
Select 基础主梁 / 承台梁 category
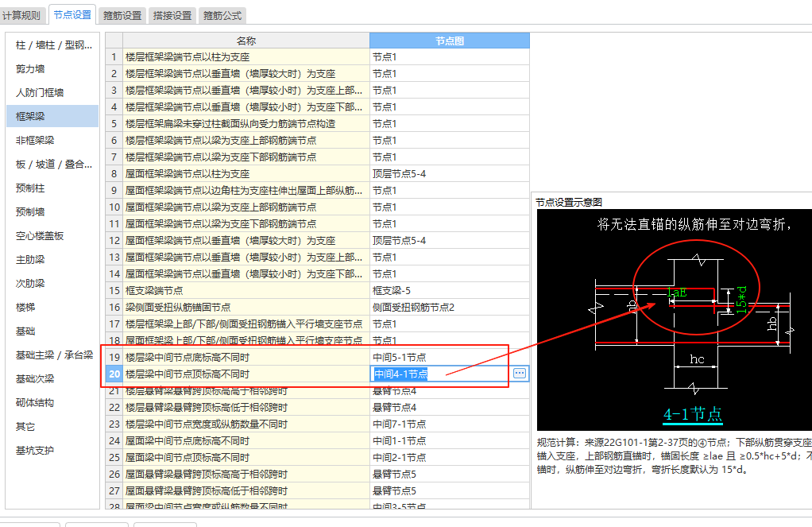[x=52, y=355]
